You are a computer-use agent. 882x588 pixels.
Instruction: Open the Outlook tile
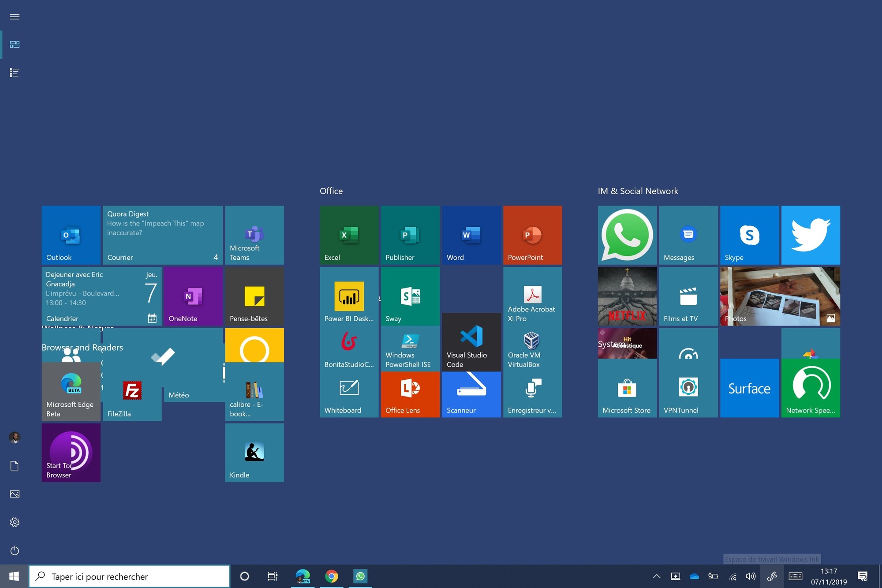[x=71, y=235]
